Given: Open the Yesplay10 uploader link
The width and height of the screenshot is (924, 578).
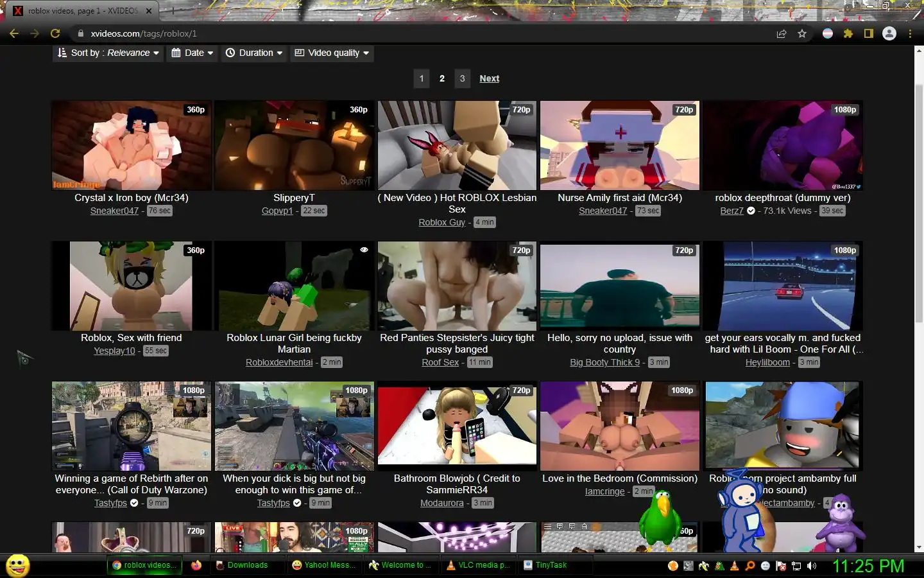Looking at the screenshot, I should [114, 351].
